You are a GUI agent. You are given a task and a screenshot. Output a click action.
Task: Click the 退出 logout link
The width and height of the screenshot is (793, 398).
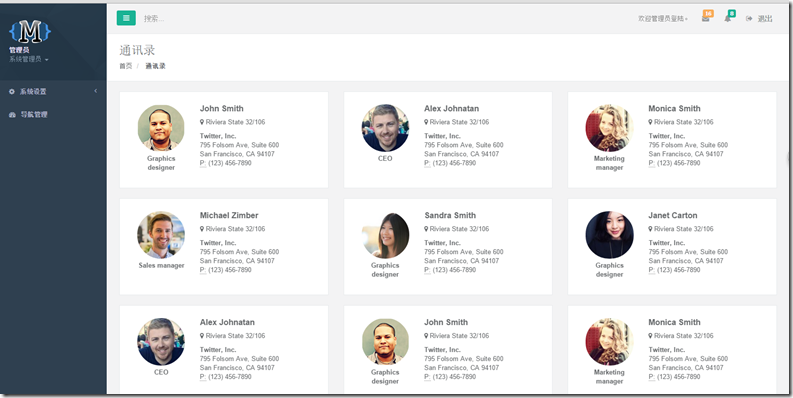pyautogui.click(x=765, y=19)
